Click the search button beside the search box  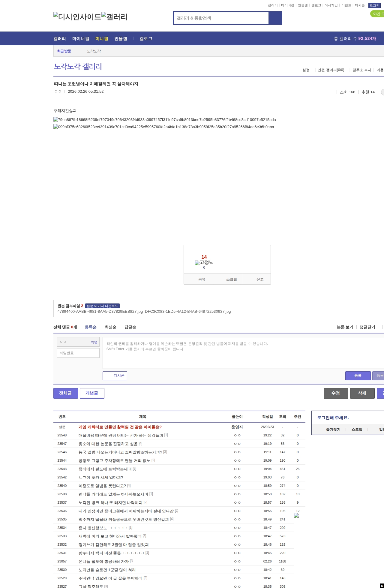click(275, 18)
